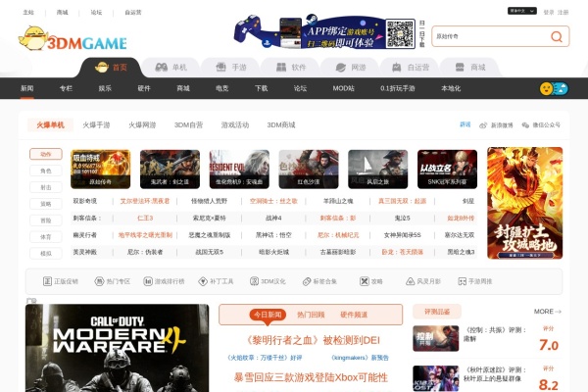Switch to the 热门回顾 news tab
The height and width of the screenshot is (392, 588).
[x=311, y=315]
